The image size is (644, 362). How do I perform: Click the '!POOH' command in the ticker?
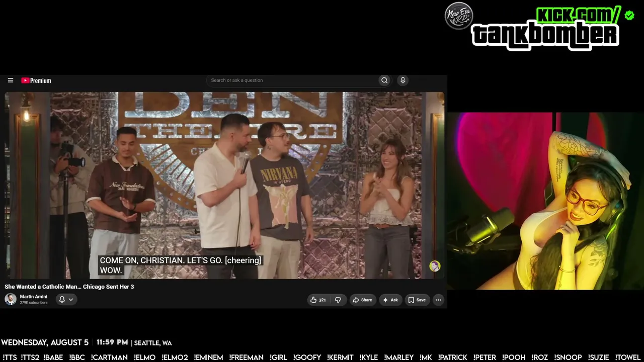pos(514,357)
